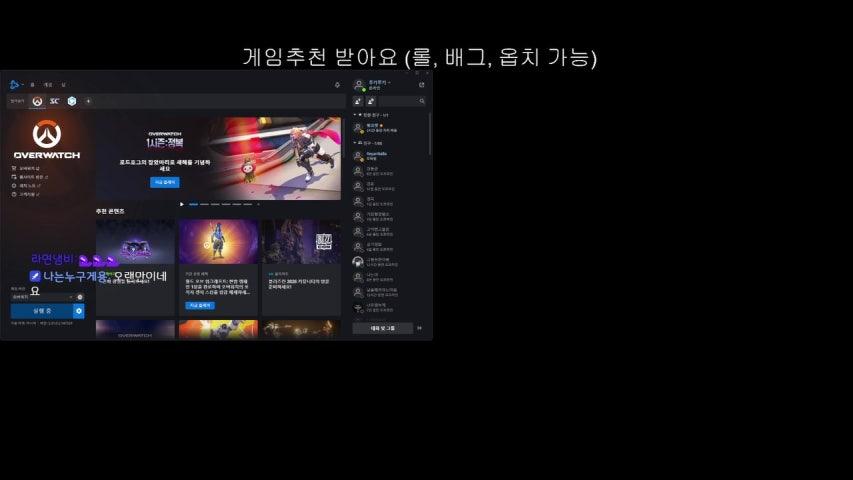Viewport: 853px width, 480px height.
Task: Open the Battle.net logo menu
Action: pos(15,85)
